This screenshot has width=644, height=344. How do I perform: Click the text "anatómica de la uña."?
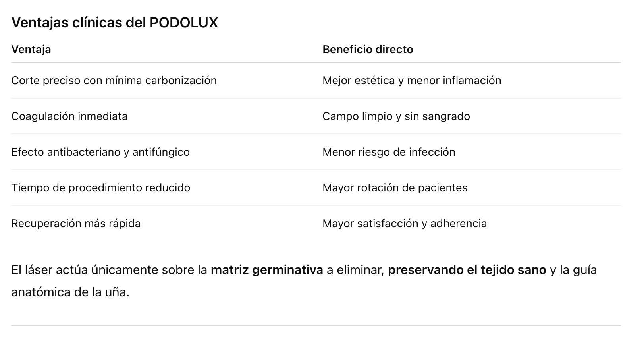pyautogui.click(x=70, y=292)
